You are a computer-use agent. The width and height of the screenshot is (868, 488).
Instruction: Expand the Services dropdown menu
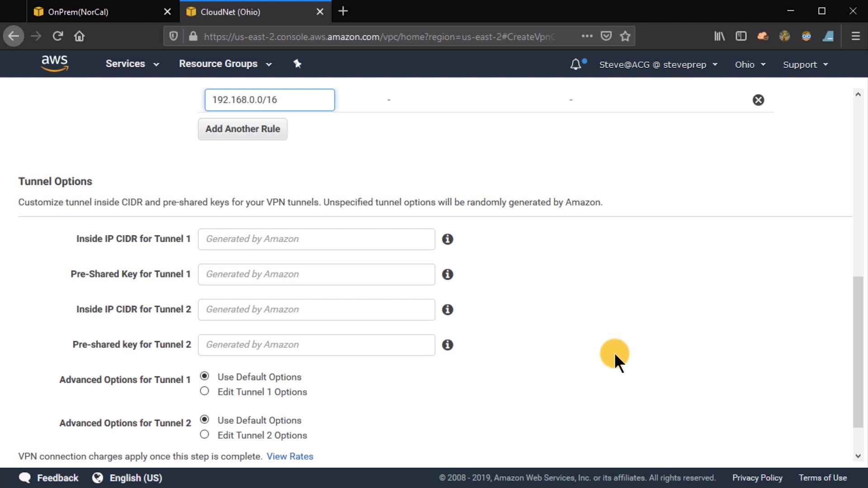click(132, 64)
